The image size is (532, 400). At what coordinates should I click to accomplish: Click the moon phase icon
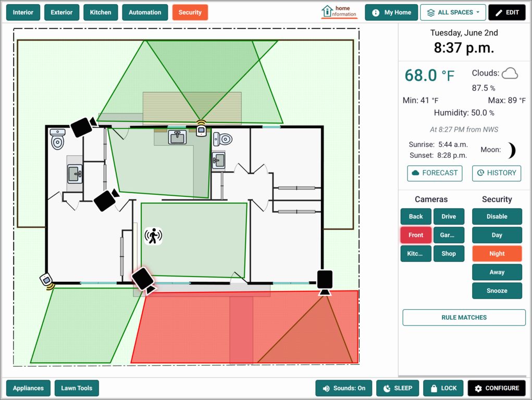(x=512, y=151)
